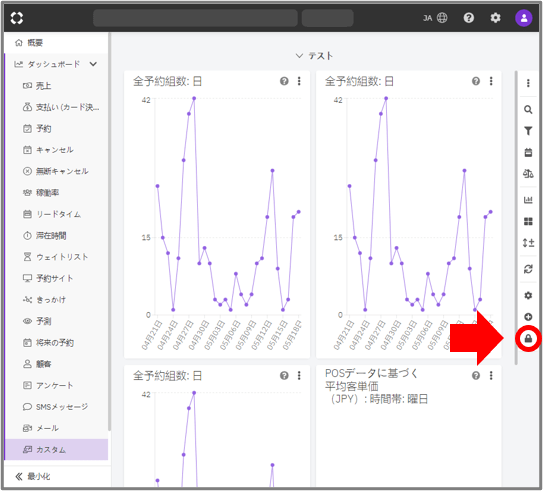Open the 滞在時間 dashboard

pos(56,235)
